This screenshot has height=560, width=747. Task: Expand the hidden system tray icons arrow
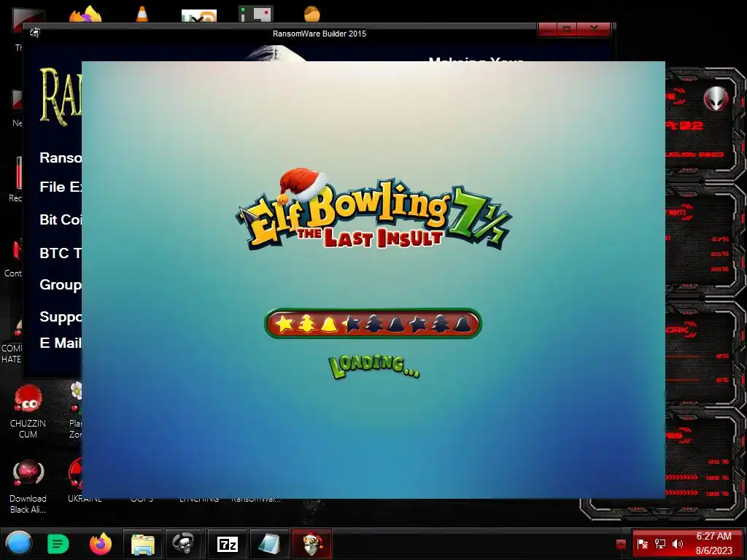pyautogui.click(x=621, y=544)
